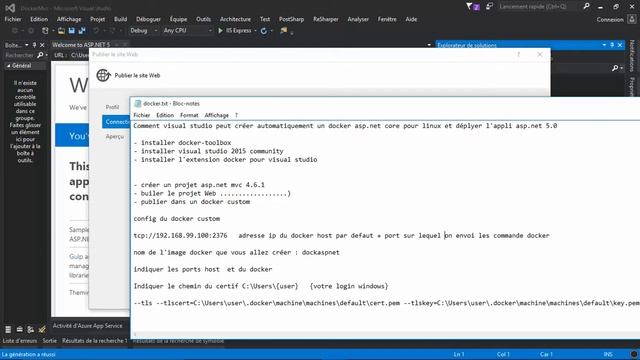Click the New Project toolbar icon
The image size is (640, 360).
click(x=45, y=31)
